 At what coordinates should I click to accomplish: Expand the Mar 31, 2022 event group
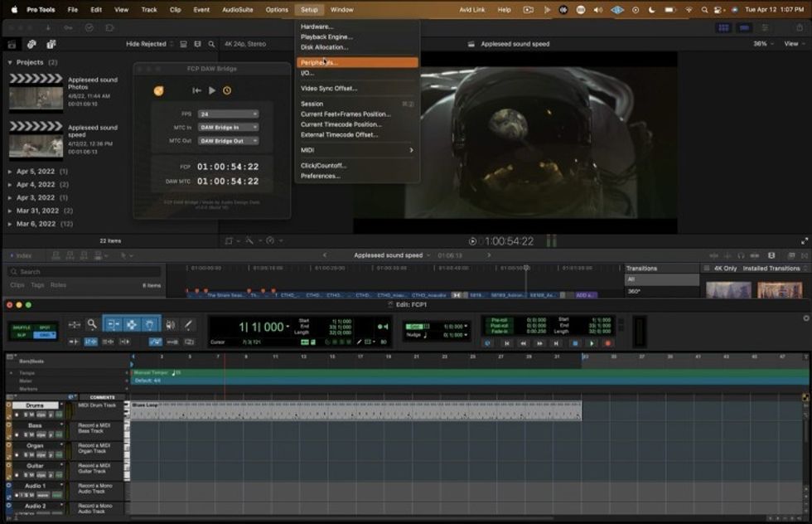pos(10,211)
